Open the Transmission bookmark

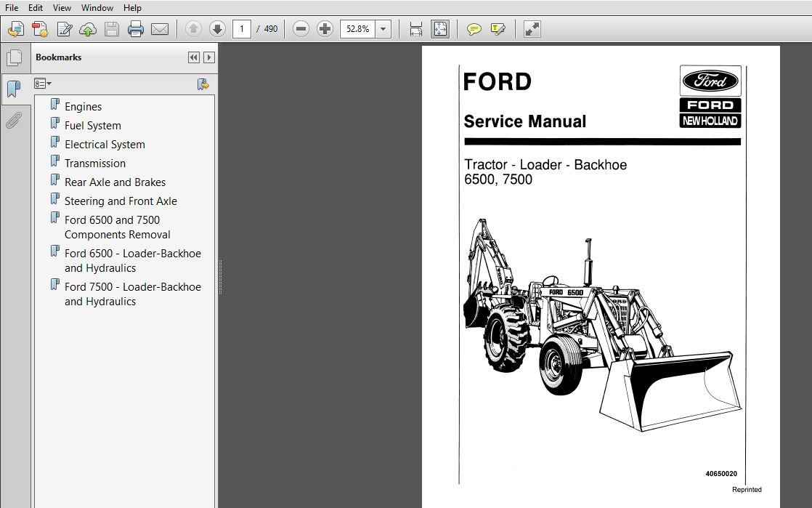click(x=94, y=164)
